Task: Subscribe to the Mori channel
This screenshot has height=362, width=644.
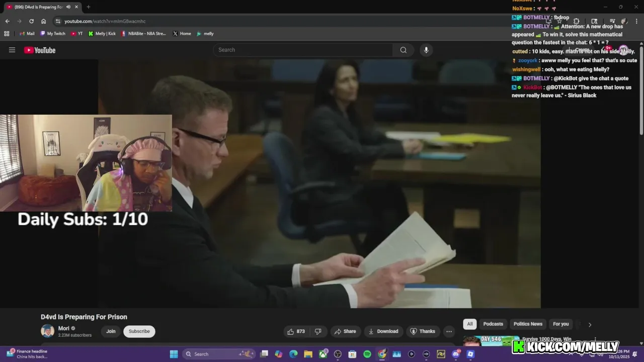Action: pos(139,331)
